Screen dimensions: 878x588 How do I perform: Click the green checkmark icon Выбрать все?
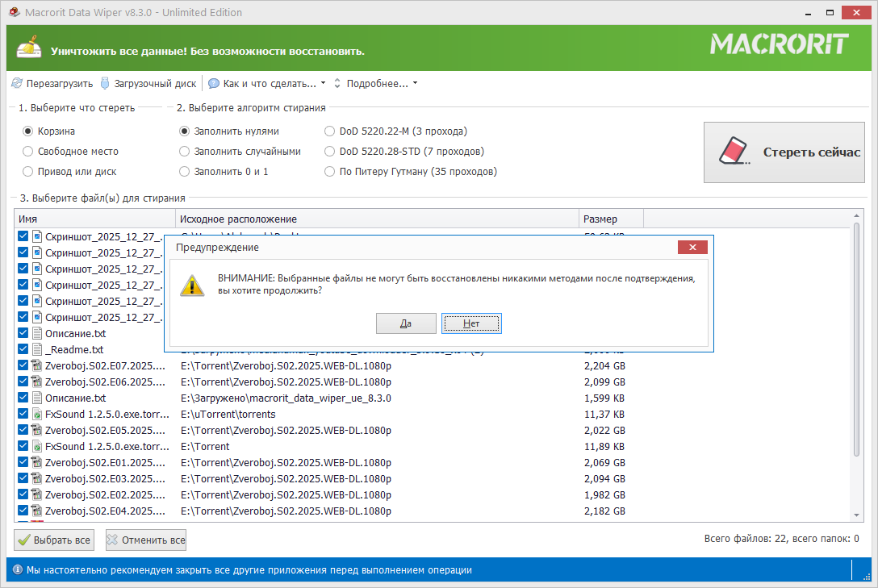pyautogui.click(x=25, y=540)
